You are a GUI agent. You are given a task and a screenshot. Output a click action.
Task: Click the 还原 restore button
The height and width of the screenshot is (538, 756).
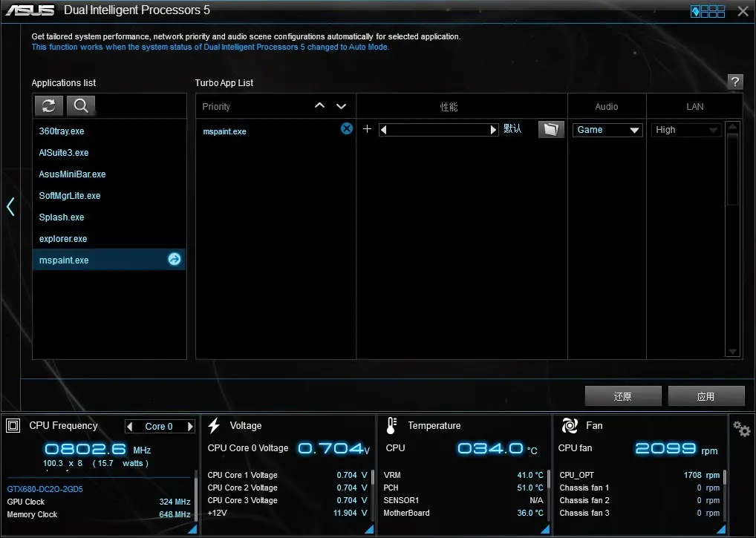pos(623,396)
